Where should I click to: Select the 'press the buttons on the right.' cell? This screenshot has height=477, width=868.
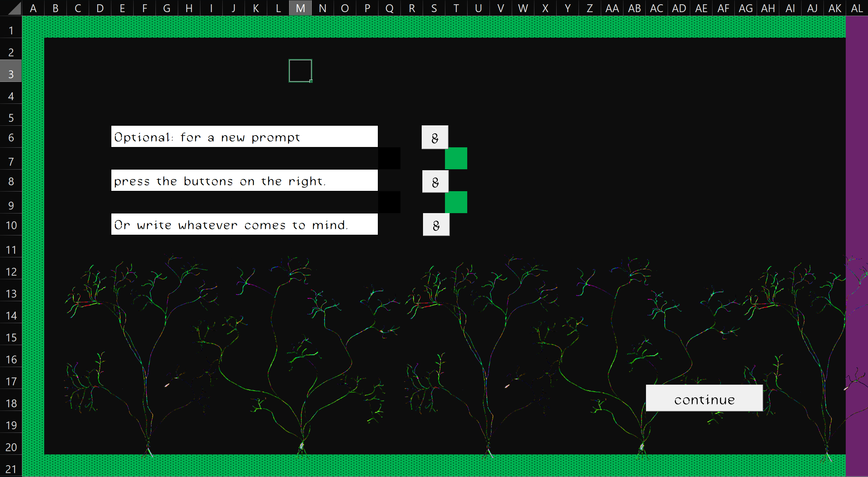pyautogui.click(x=244, y=181)
